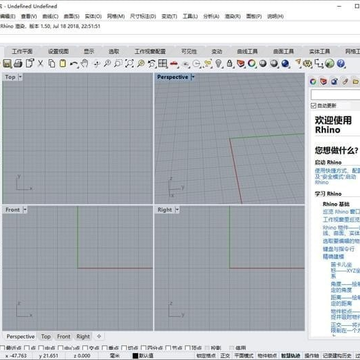The image size is (360, 360).
Task: Click the Cut (X) icon in the toolbar
Action: pyautogui.click(x=40, y=63)
